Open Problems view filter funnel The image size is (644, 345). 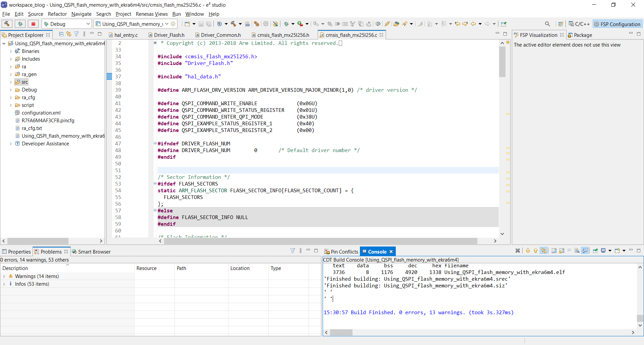292,251
